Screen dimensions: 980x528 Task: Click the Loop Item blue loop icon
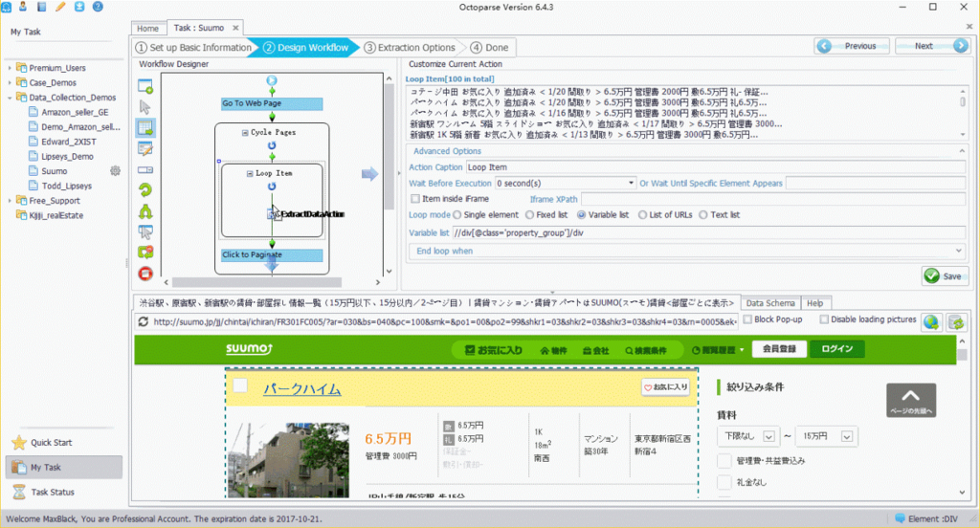(x=272, y=187)
